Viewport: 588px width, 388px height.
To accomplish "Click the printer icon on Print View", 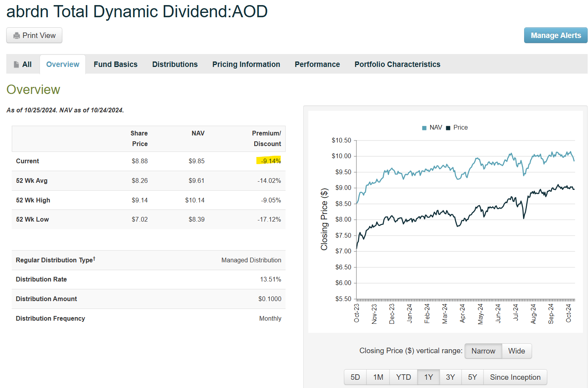I will [x=16, y=35].
